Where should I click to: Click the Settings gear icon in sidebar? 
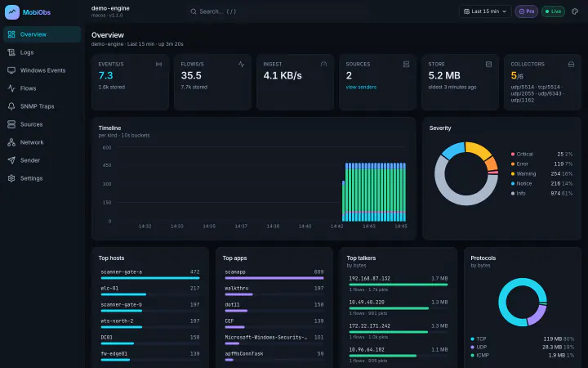(x=11, y=178)
